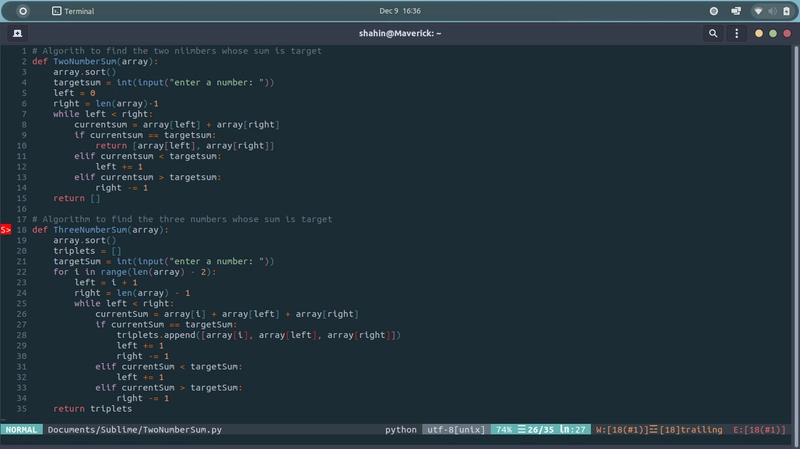Viewport: 800px width, 449px height.
Task: Click the TwoNumberSum.py file path in status line
Action: click(135, 429)
